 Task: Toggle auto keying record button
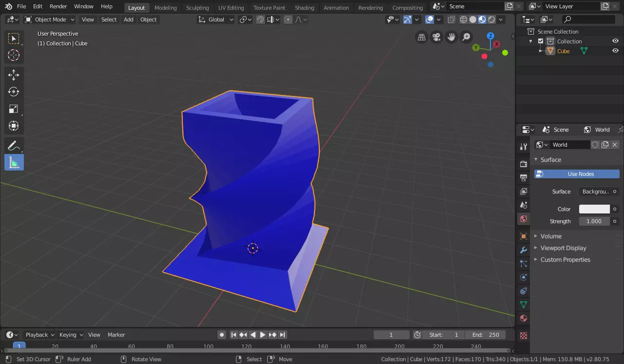(x=222, y=335)
